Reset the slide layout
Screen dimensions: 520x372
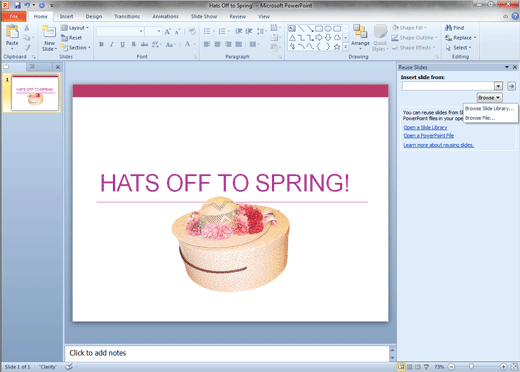pyautogui.click(x=71, y=38)
